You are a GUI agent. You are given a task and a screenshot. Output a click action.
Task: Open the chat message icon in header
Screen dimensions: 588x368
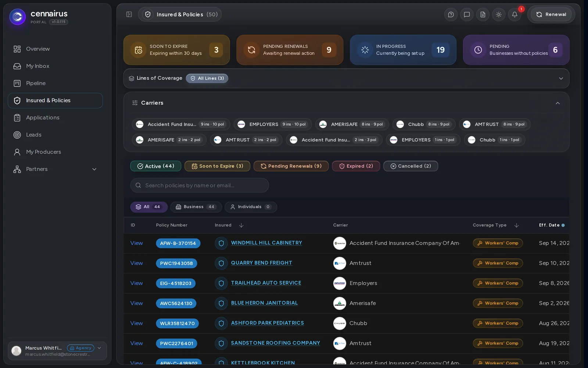click(467, 14)
